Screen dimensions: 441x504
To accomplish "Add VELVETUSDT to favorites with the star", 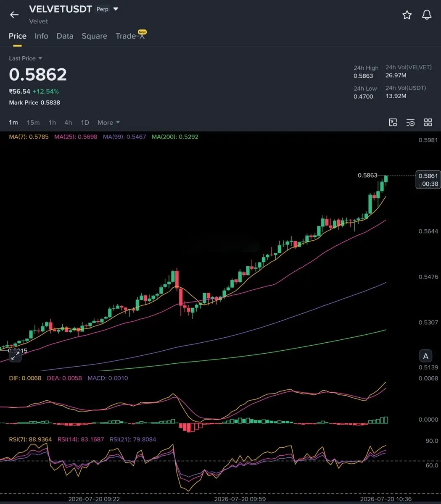I will 407,15.
